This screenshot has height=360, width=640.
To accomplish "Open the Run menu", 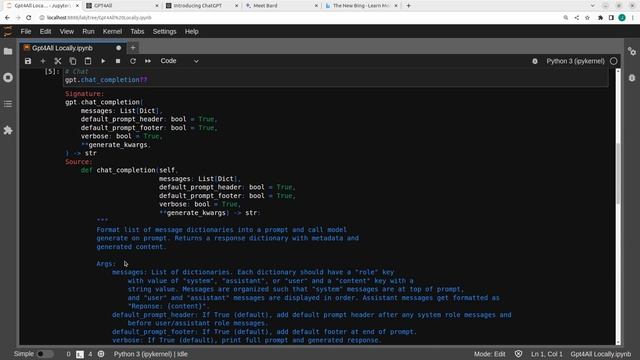I will (x=88, y=31).
